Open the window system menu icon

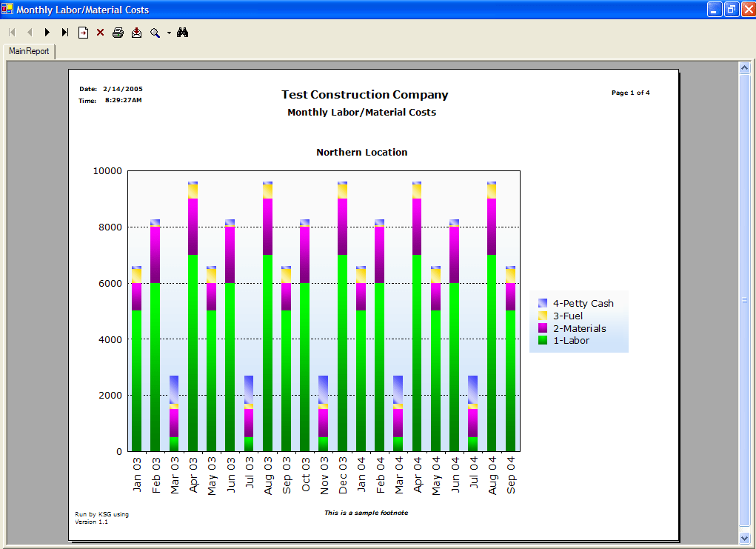coord(7,9)
